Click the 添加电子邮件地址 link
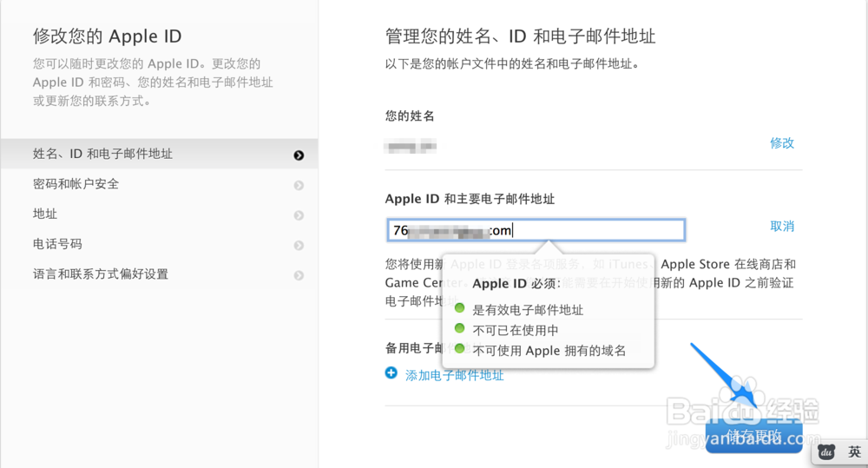Screen dimensions: 868x468 [455, 375]
